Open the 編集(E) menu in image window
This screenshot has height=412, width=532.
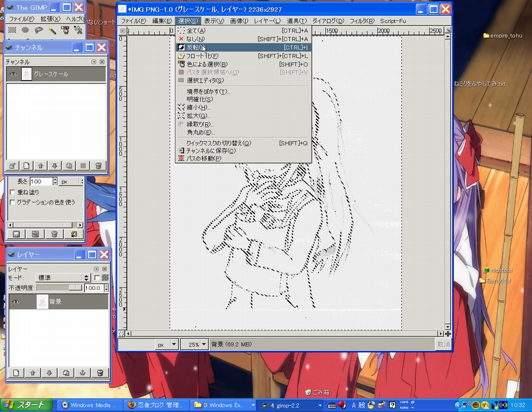pos(162,21)
